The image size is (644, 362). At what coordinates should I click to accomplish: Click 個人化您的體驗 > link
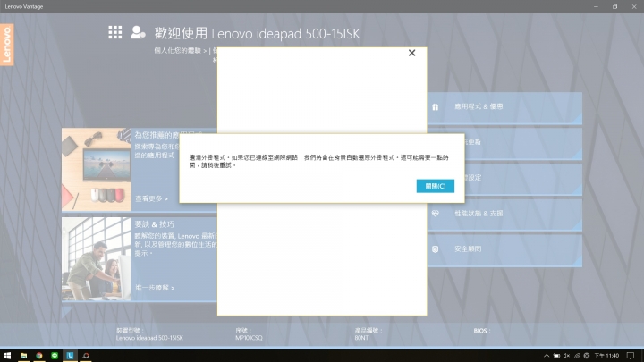coord(181,50)
